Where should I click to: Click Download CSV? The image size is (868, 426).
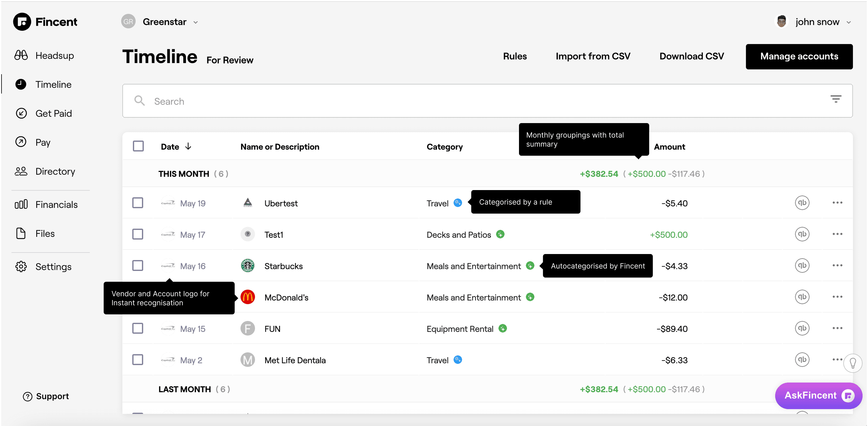pyautogui.click(x=691, y=56)
